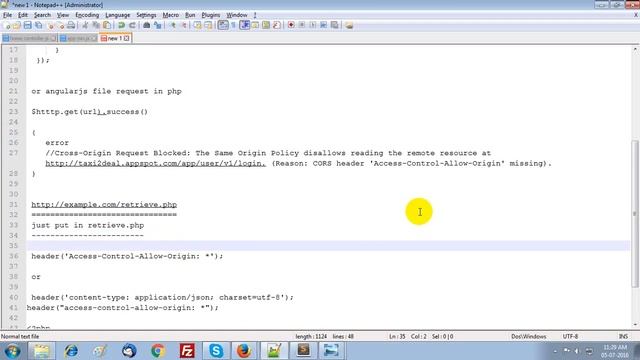Click the Open file toolbar icon
The height and width of the screenshot is (360, 640).
(x=17, y=25)
